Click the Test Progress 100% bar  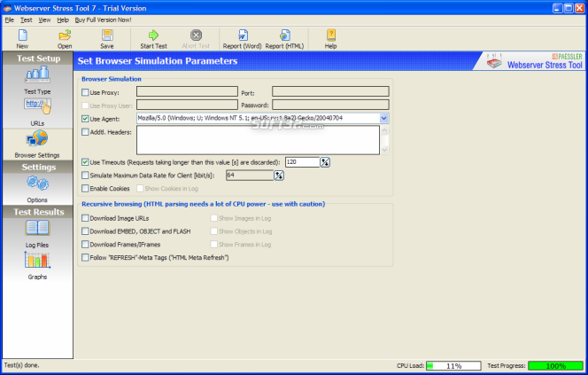click(x=556, y=365)
